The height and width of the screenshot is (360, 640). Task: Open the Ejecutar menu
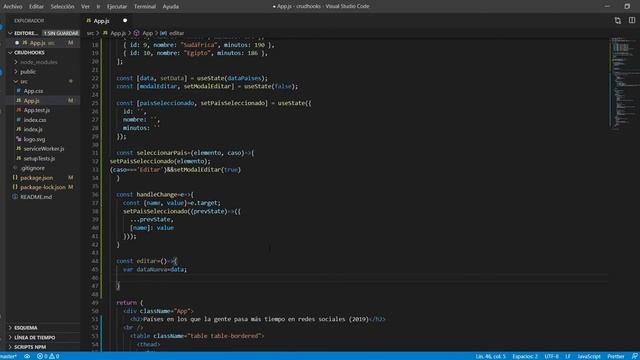point(117,7)
